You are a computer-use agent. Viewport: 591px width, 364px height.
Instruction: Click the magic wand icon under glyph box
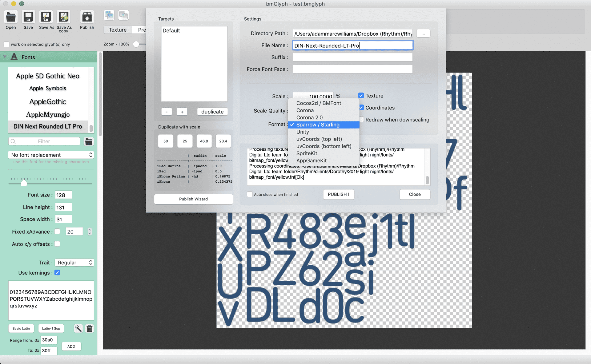pyautogui.click(x=78, y=328)
